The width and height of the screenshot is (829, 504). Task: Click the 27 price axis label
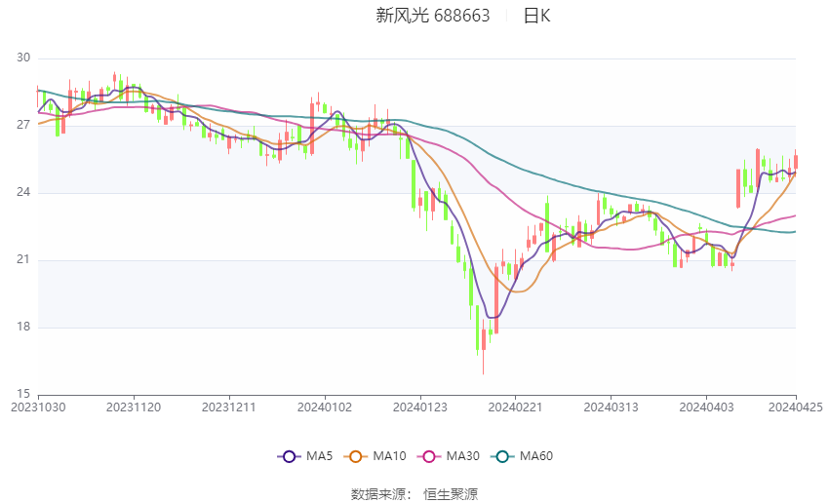click(23, 125)
